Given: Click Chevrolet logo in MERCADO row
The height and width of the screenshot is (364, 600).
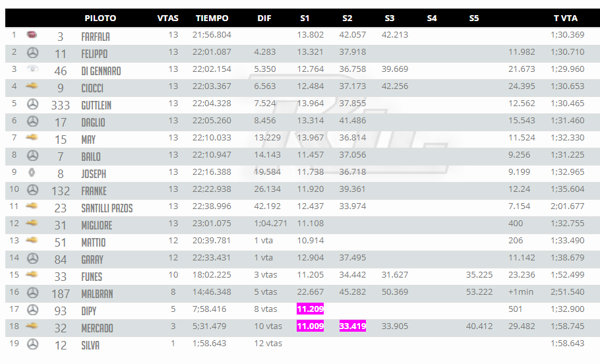Looking at the screenshot, I should point(32,326).
